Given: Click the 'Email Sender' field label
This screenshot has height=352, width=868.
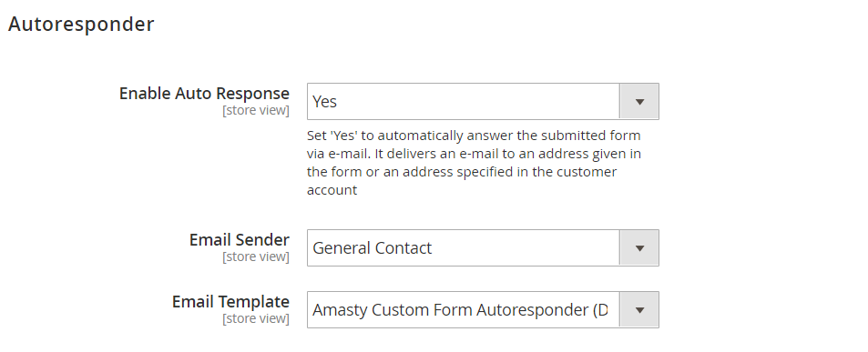Looking at the screenshot, I should 240,240.
